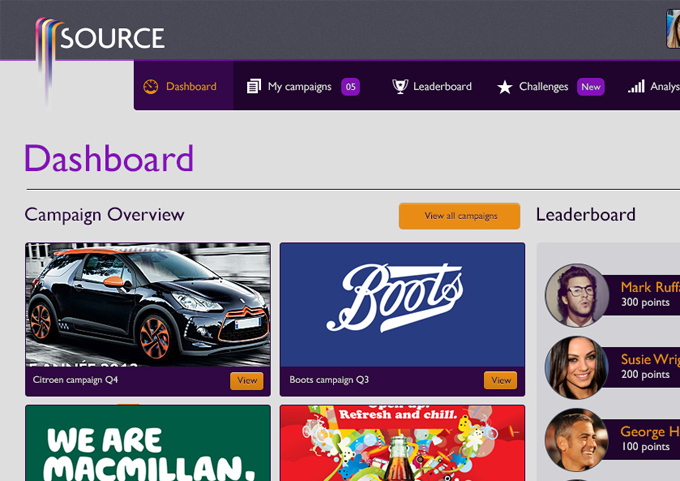Open the Dashboard tab
Screen dimensions: 680x481
(x=184, y=85)
